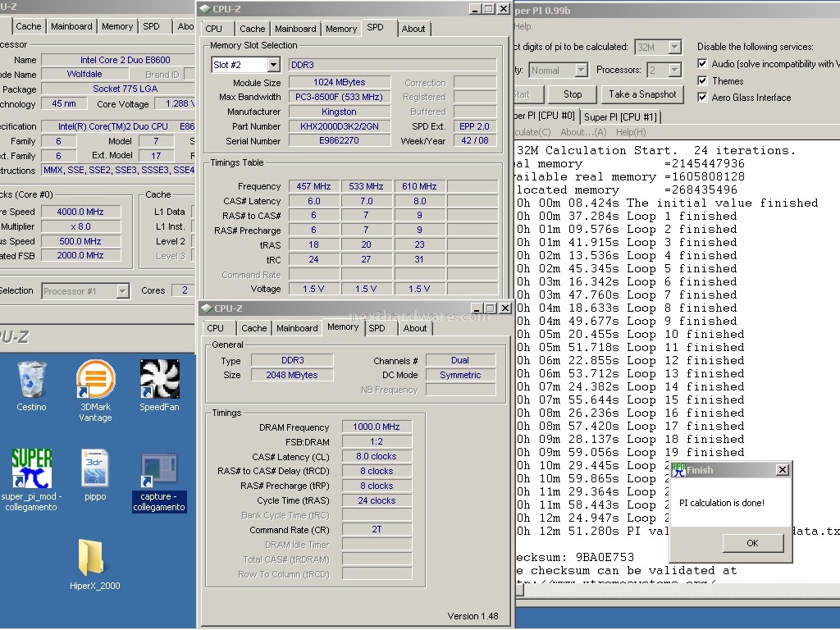Open the About tab in the SPD window
840x630 pixels.
pyautogui.click(x=413, y=29)
